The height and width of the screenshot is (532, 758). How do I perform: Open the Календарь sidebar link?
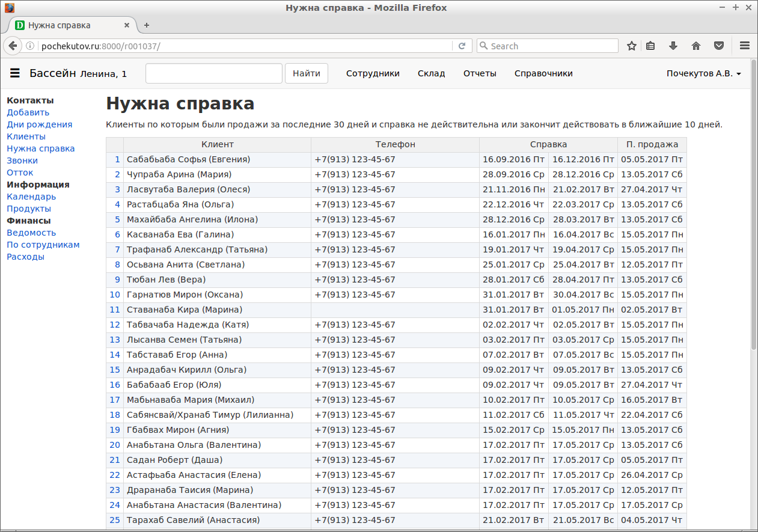31,197
